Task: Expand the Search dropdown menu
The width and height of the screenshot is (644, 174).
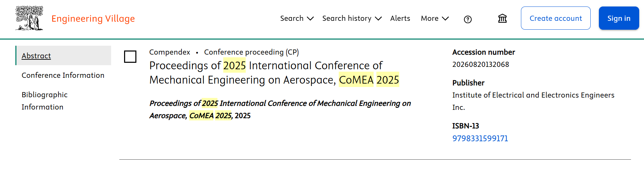Action: [296, 18]
